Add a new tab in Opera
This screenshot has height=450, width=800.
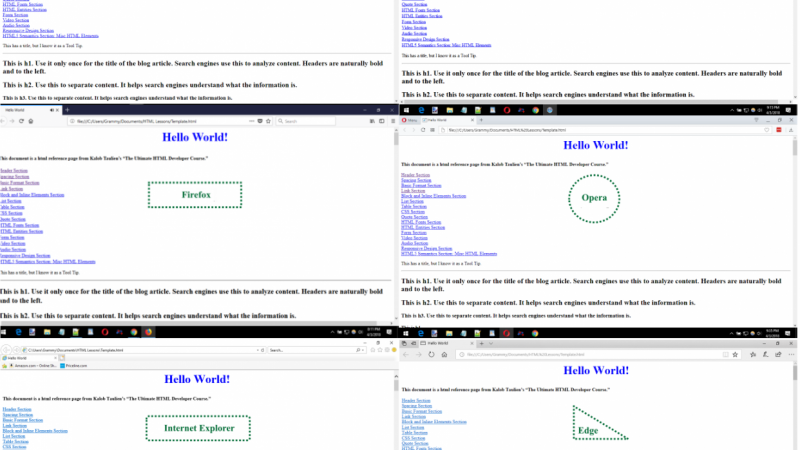pyautogui.click(x=481, y=120)
